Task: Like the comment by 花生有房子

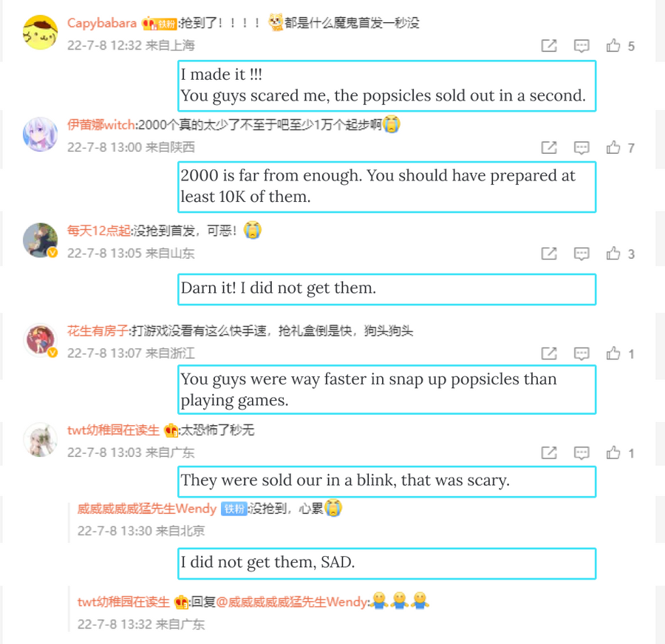Action: [x=613, y=353]
